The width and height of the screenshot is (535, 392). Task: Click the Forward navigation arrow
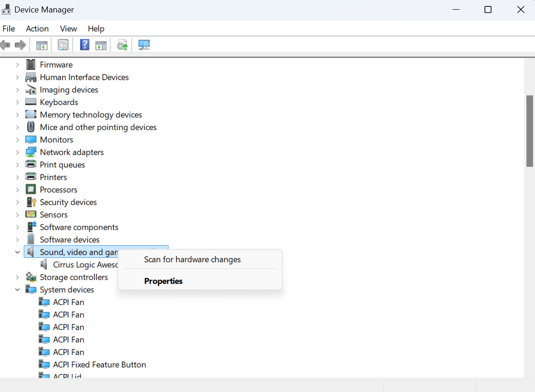click(19, 44)
